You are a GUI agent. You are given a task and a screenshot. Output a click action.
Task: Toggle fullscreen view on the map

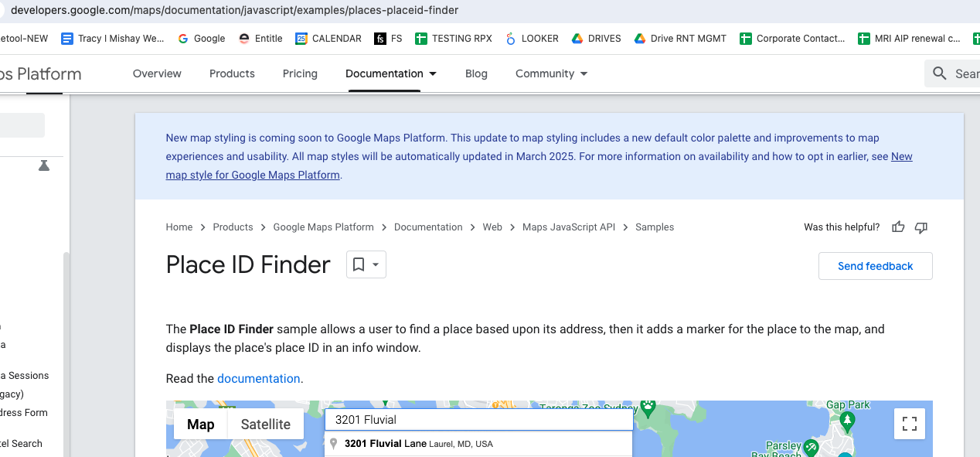point(909,423)
